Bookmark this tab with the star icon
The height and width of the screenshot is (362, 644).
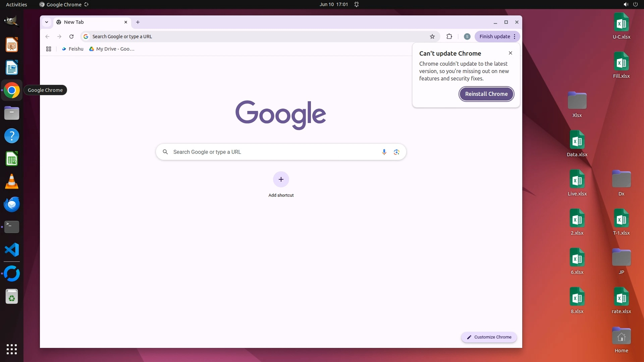[x=432, y=37]
